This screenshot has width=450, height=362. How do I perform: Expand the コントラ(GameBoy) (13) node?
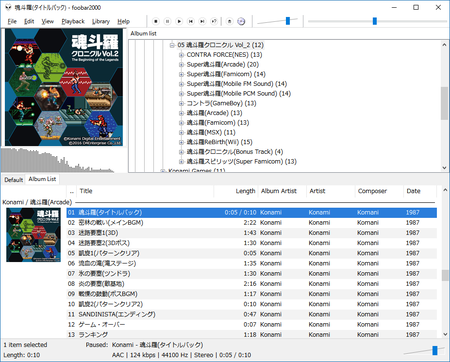pos(181,103)
